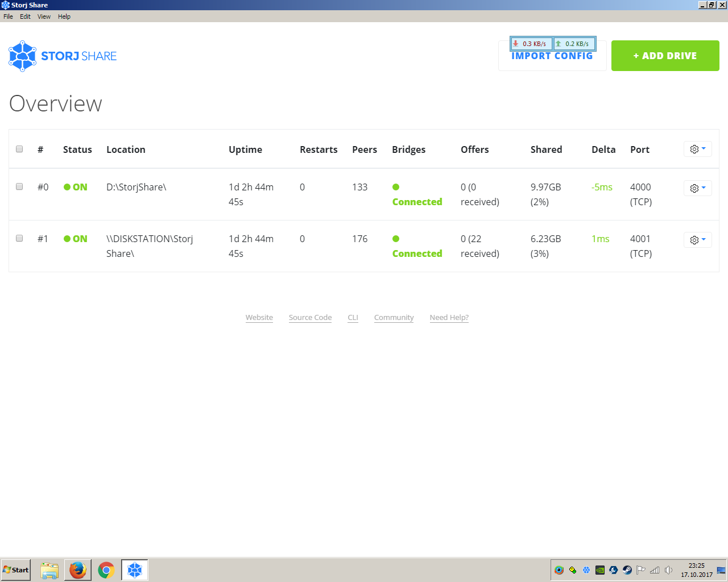Click the \\DISKSTATION\Storj Share\ location

[x=150, y=246]
